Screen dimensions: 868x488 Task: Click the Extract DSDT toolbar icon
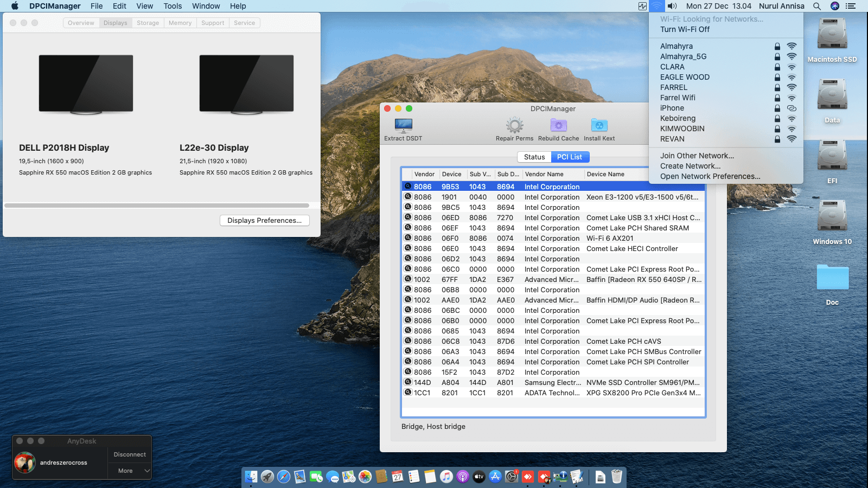coord(403,126)
